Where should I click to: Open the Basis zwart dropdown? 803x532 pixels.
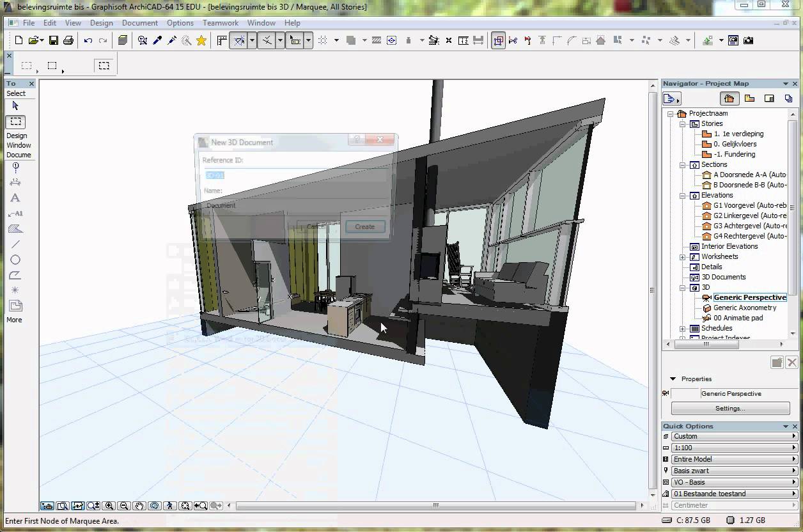click(x=735, y=471)
